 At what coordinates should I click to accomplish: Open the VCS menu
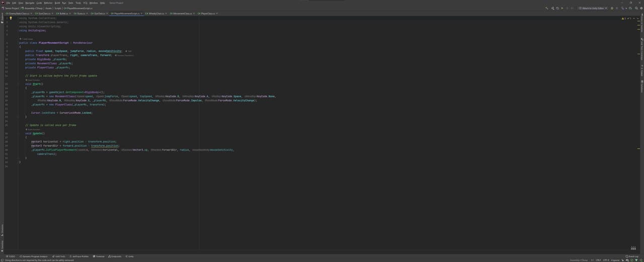click(x=85, y=3)
